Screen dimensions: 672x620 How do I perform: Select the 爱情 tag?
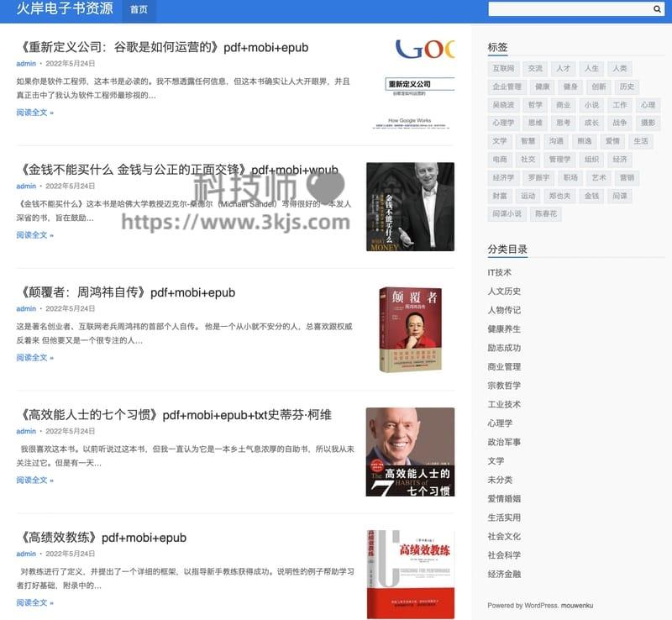tap(612, 141)
